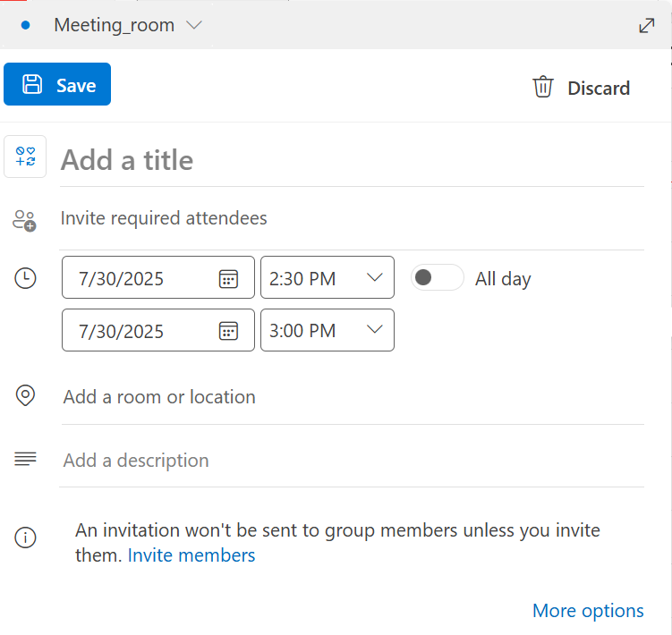Viewport: 672px width, 635px height.
Task: Click the Add a room or location field
Action: coord(353,397)
